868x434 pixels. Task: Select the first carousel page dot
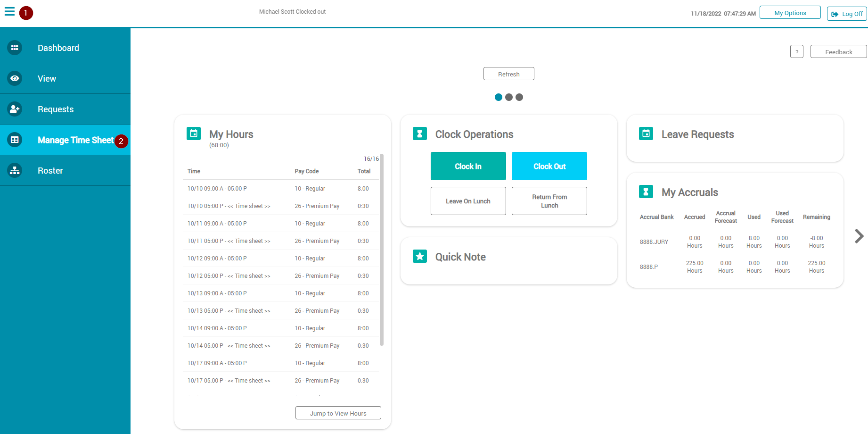(499, 97)
